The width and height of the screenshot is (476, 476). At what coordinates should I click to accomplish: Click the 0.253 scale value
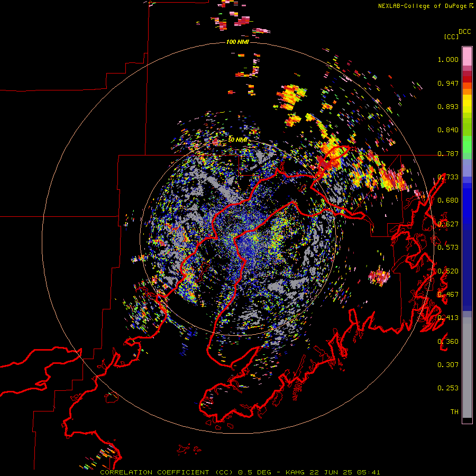(448, 388)
